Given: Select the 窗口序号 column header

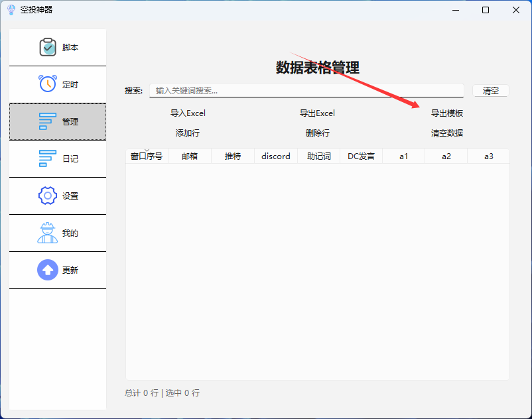Looking at the screenshot, I should click(x=147, y=156).
